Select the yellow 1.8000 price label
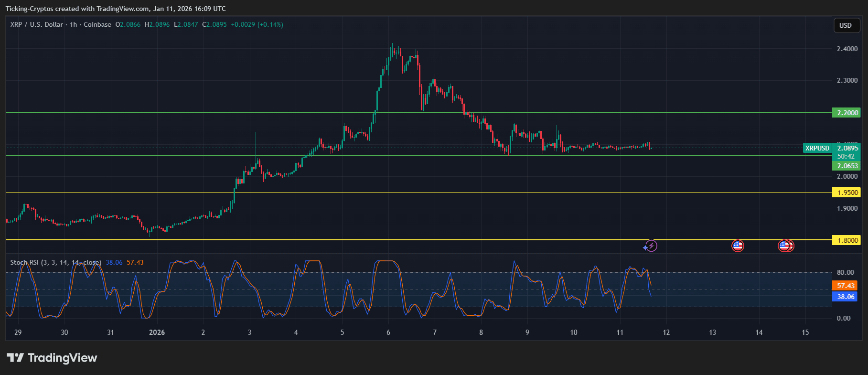The image size is (868, 375). tap(846, 240)
